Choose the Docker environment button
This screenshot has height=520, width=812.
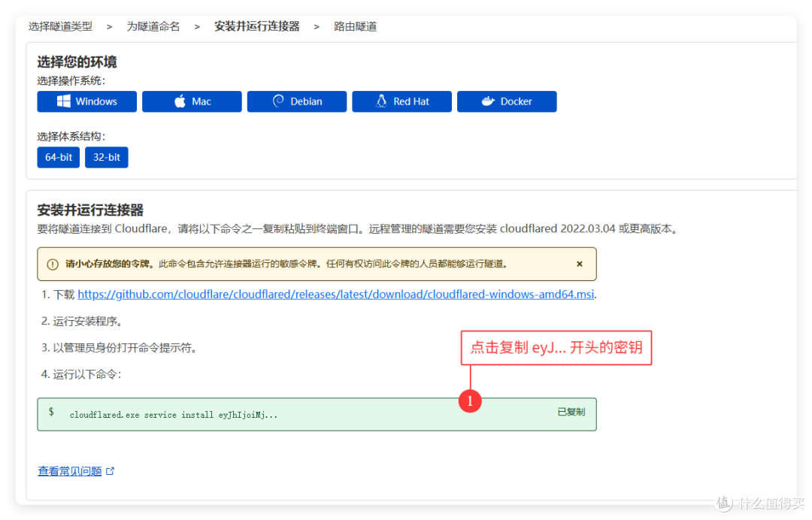(507, 101)
